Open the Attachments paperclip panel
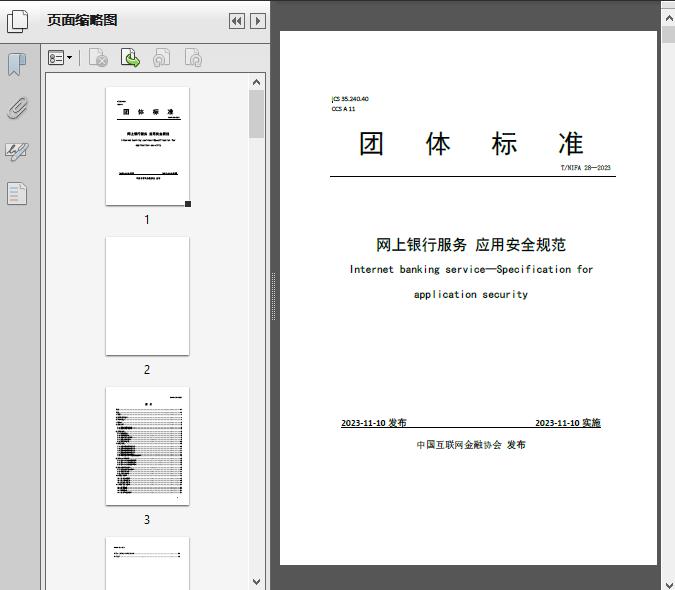Viewport: 675px width, 590px height. pos(18,108)
